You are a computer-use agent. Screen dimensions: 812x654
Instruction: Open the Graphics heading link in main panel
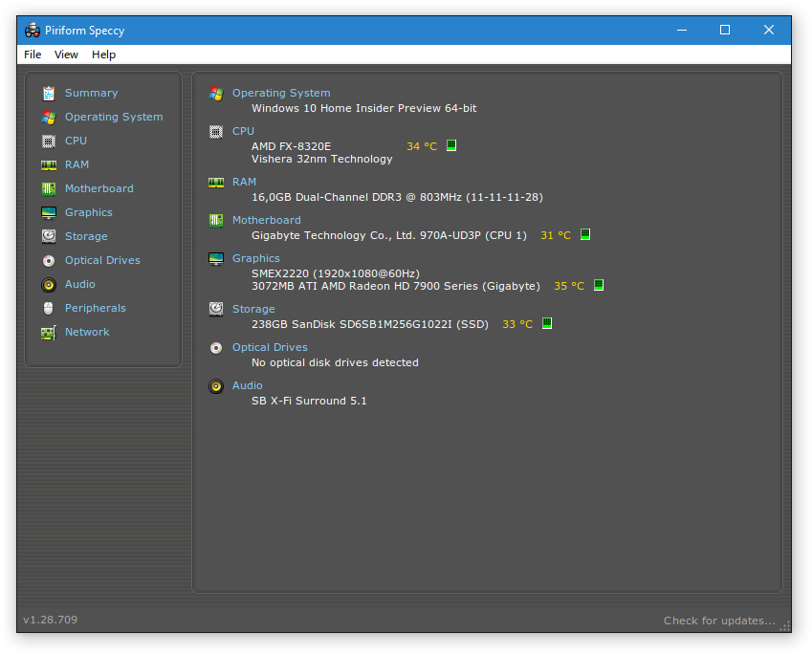[x=255, y=258]
